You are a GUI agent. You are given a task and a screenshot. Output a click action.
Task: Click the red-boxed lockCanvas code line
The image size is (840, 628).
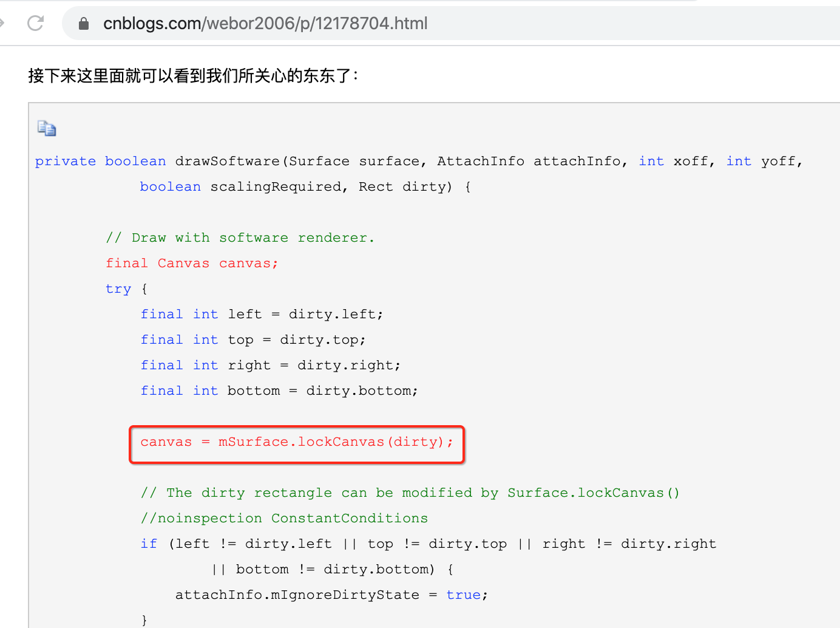coord(296,442)
